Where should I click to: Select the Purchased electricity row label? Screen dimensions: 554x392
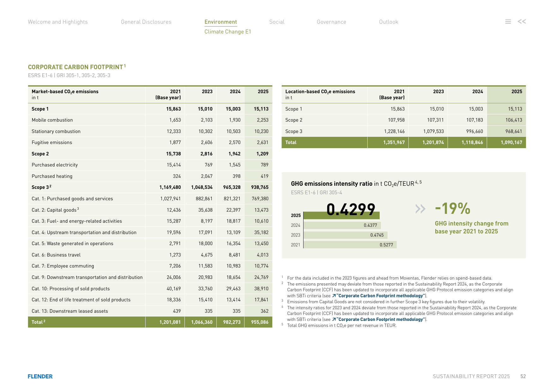pyautogui.click(x=55, y=165)
